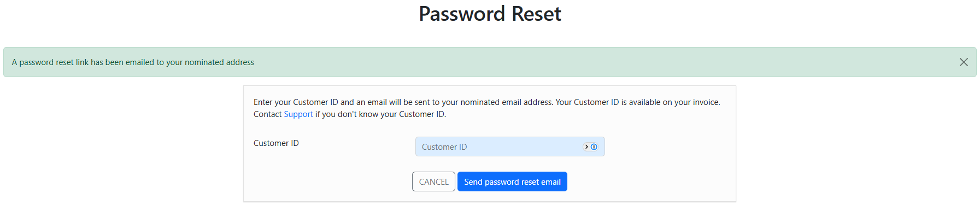This screenshot has height=205, width=980.
Task: Click the blue Support hyperlink to contact support
Action: point(298,114)
